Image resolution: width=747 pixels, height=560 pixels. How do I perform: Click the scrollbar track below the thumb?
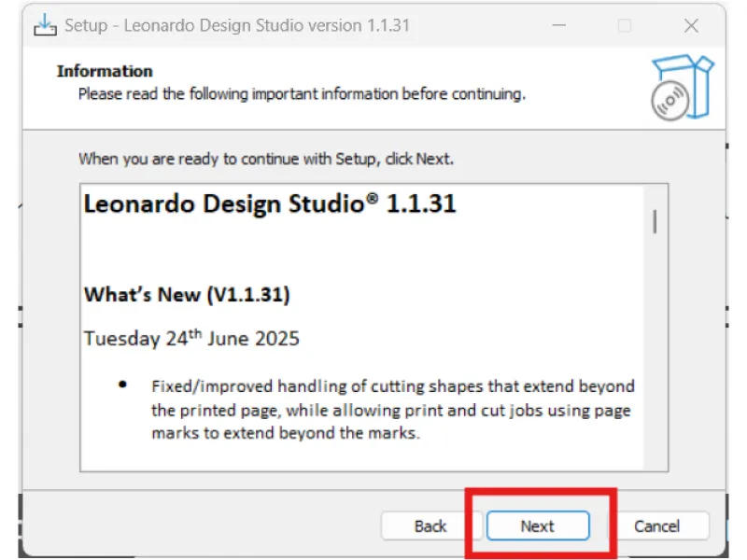click(x=655, y=373)
